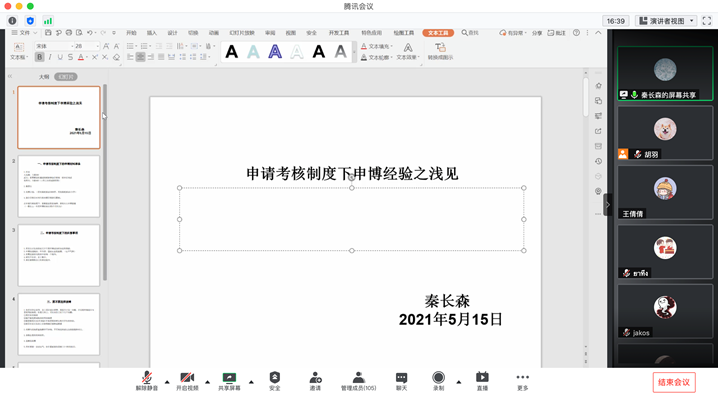The width and height of the screenshot is (718, 397).
Task: Select the purple outlined A text style
Action: (x=275, y=52)
